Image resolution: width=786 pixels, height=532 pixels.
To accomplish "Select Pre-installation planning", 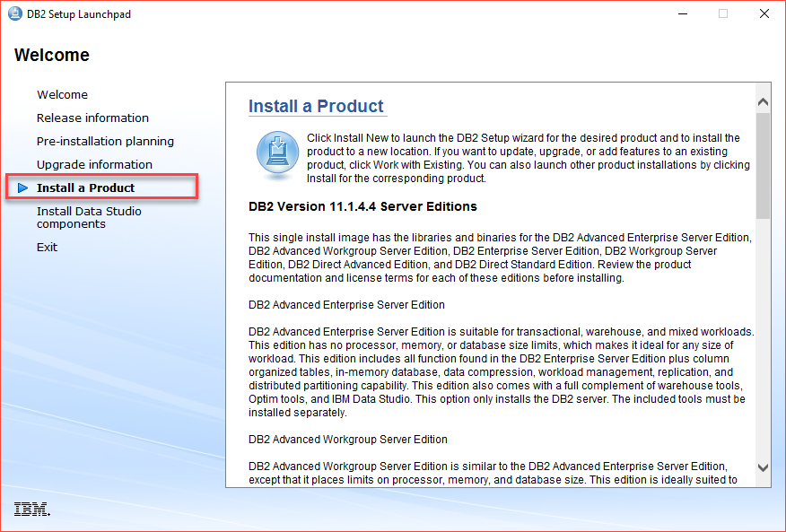I will click(105, 142).
